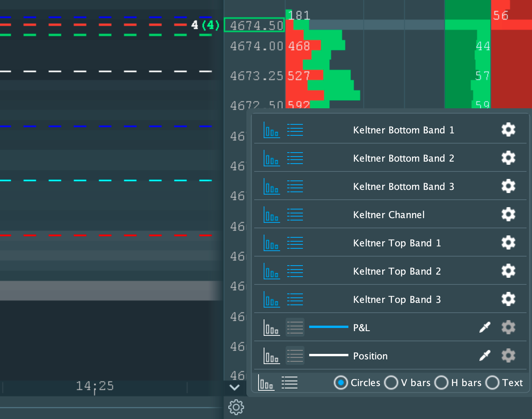Viewport: 532px width, 419px height.
Task: Collapse panel with the down chevron
Action: tap(235, 388)
